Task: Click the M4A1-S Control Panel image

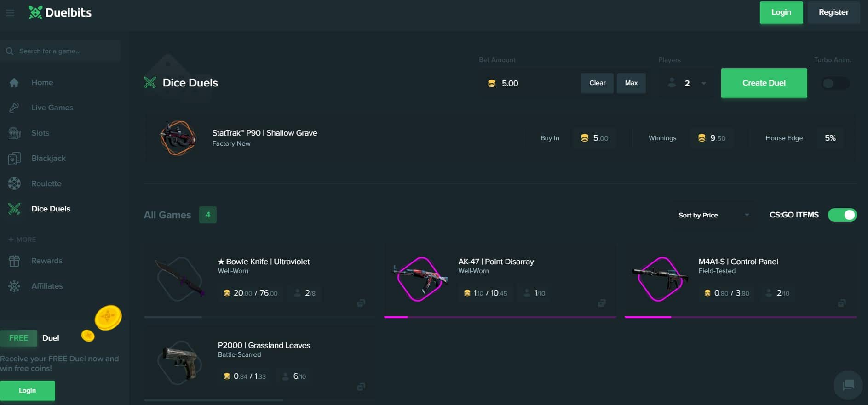Action: coord(661,279)
